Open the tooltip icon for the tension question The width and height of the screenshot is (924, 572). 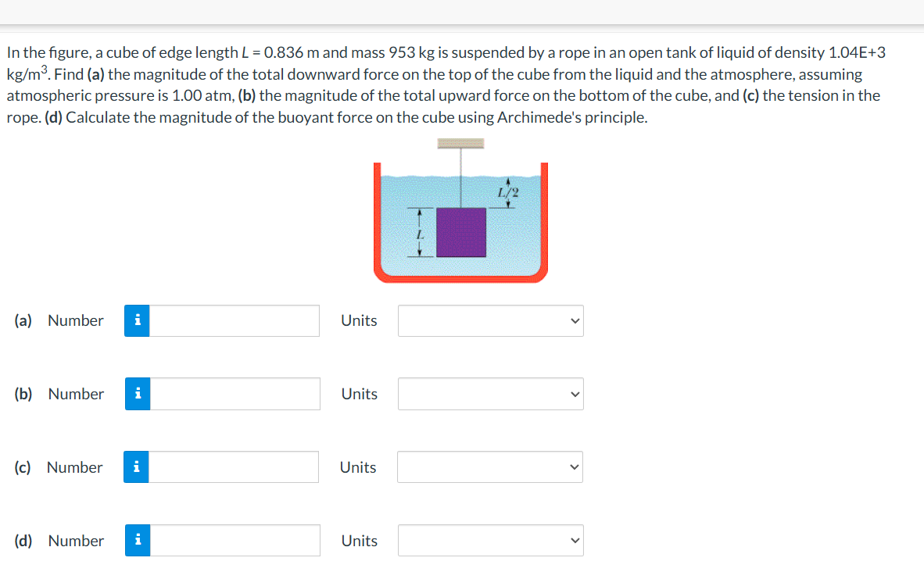click(137, 467)
